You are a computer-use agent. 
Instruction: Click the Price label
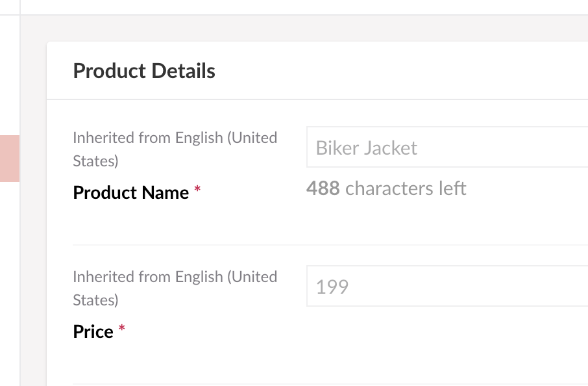(x=92, y=331)
